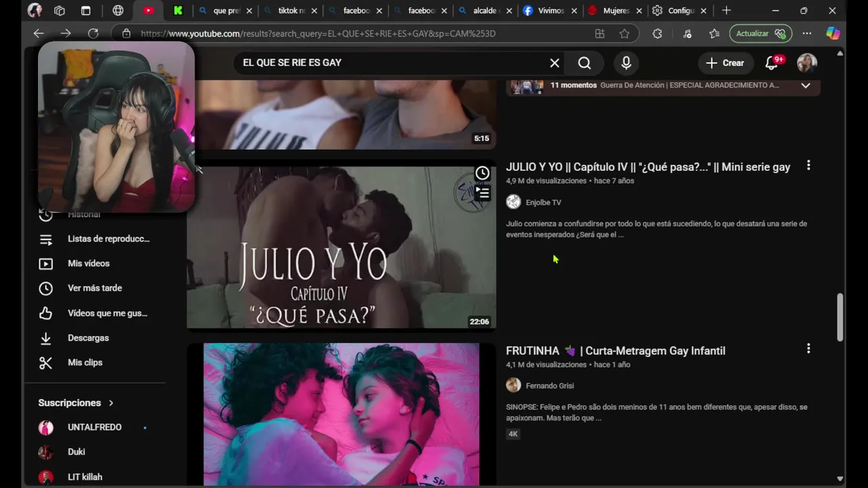The width and height of the screenshot is (868, 488).
Task: Open Descargas in sidebar
Action: pos(95,338)
